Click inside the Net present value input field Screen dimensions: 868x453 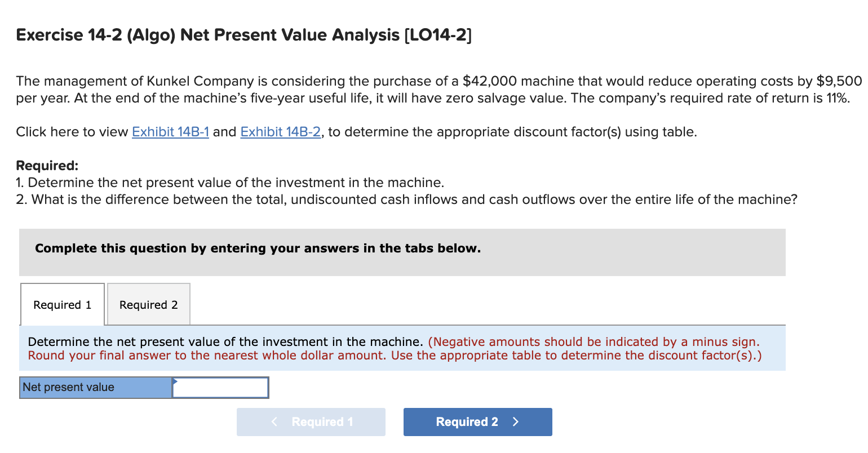point(223,387)
